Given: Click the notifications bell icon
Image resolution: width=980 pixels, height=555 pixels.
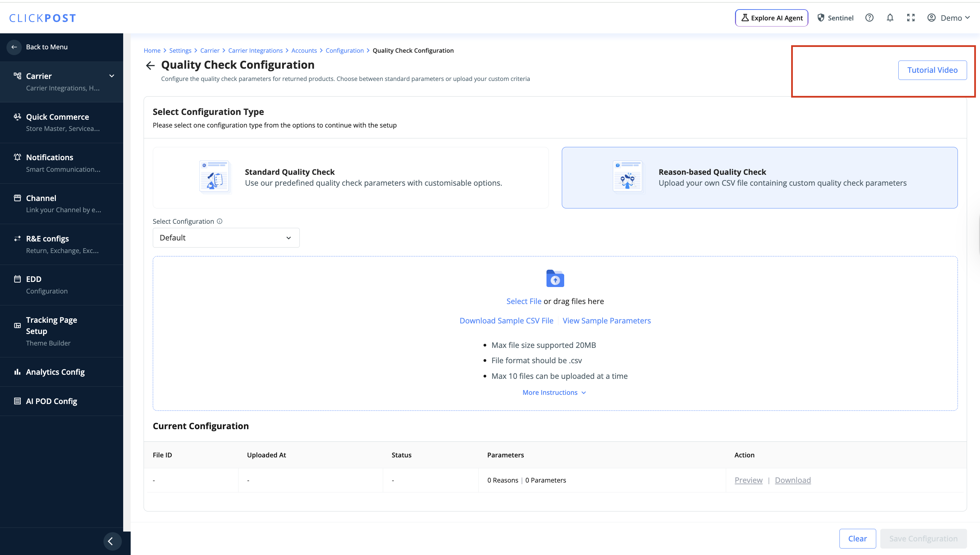Looking at the screenshot, I should pyautogui.click(x=889, y=18).
